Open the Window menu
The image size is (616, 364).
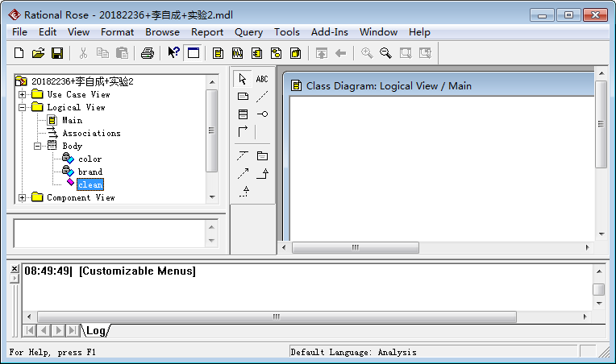(x=378, y=32)
